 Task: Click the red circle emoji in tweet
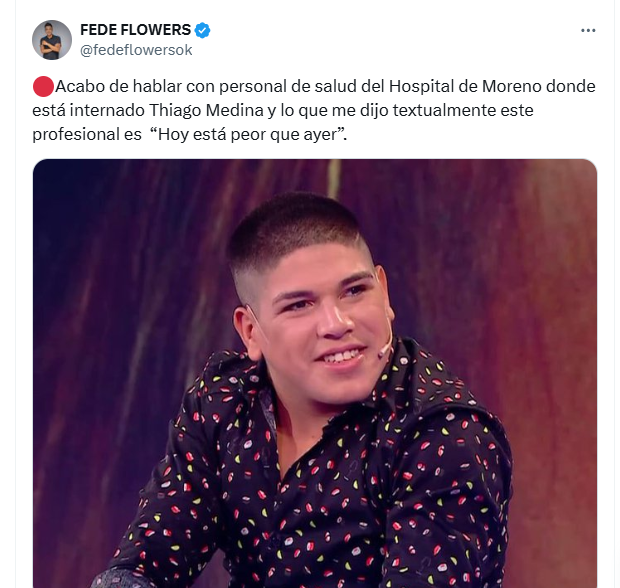click(43, 86)
